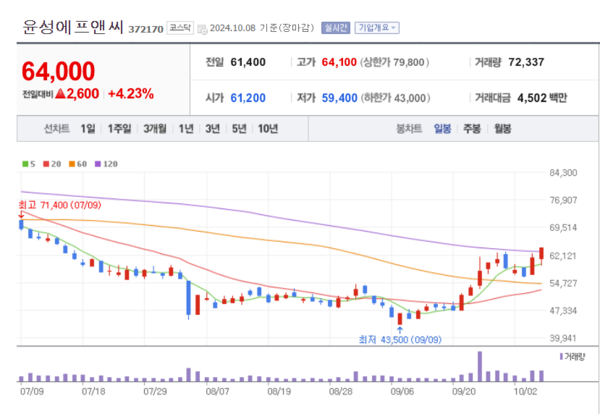
Task: Click the 실시간 badge button
Action: pos(336,28)
